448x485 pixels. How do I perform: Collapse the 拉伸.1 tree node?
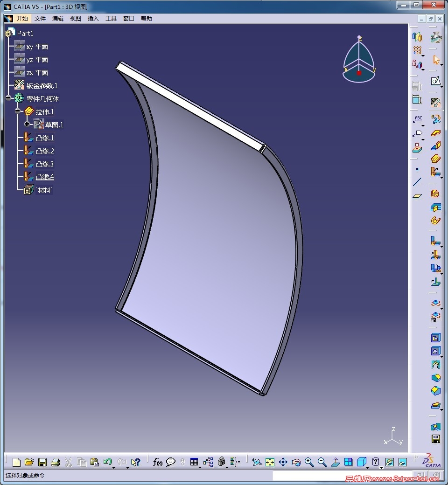tap(18, 111)
